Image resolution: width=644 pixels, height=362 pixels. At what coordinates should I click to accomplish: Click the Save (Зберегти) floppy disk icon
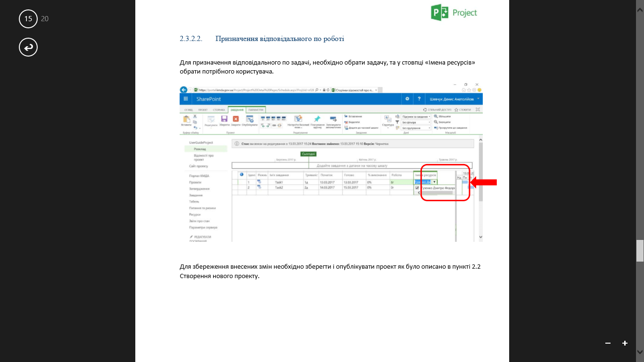pyautogui.click(x=224, y=119)
